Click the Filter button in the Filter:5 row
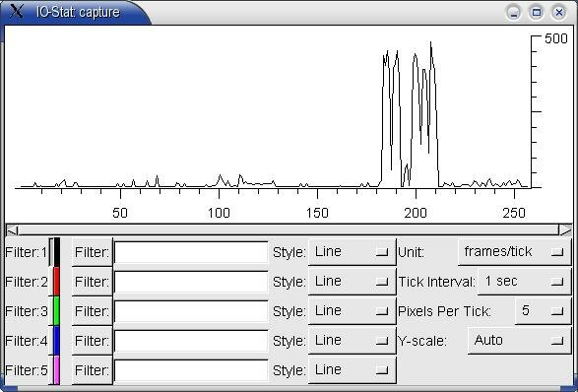 pyautogui.click(x=93, y=370)
